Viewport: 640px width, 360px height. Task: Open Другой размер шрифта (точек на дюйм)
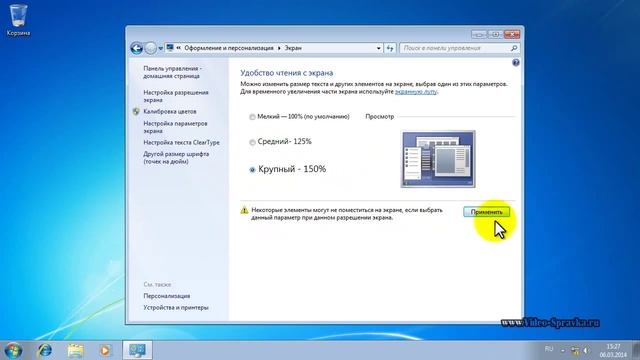point(176,158)
